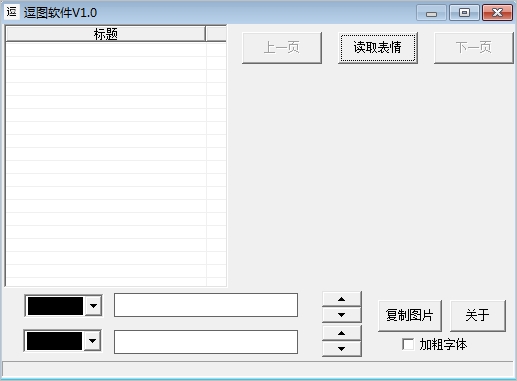Click the 逗图软件 app icon in title bar

coord(12,12)
